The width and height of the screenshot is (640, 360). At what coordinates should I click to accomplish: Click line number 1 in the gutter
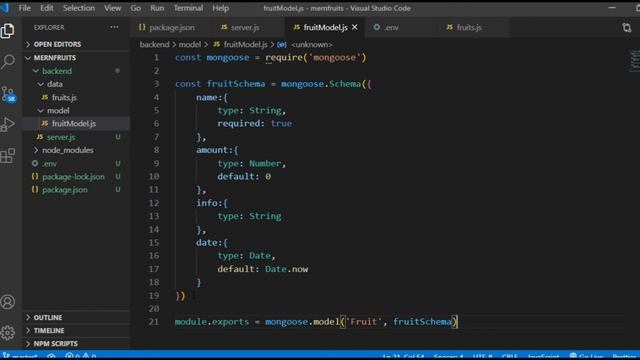tap(156, 58)
